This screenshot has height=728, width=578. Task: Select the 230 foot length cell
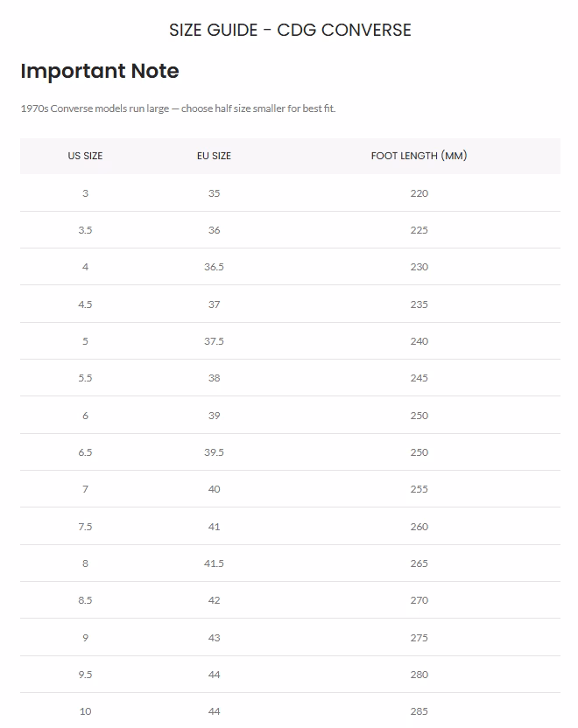[419, 267]
